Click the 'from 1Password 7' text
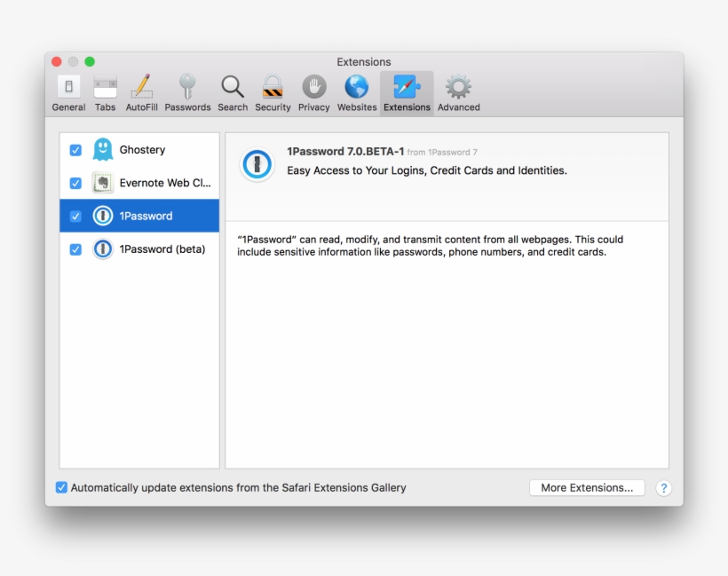This screenshot has height=576, width=728. [442, 153]
